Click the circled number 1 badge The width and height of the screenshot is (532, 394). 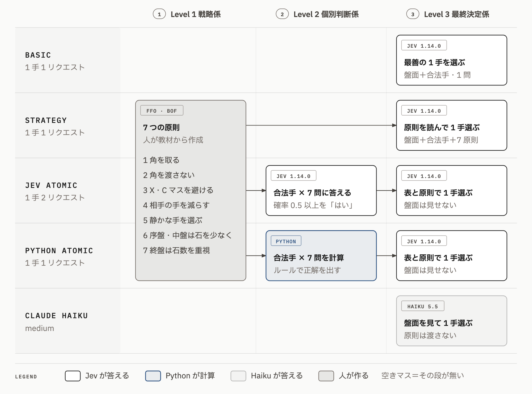[159, 14]
